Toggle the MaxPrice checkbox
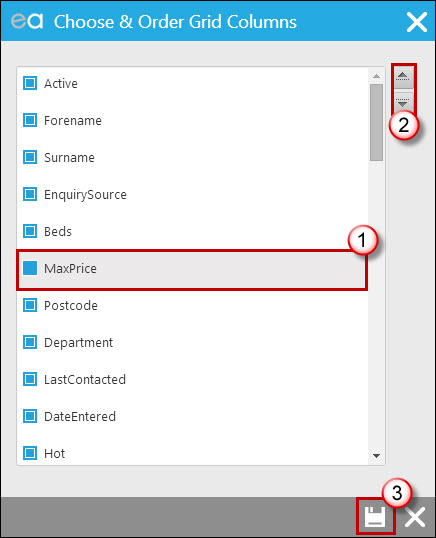436x538 pixels. point(30,268)
